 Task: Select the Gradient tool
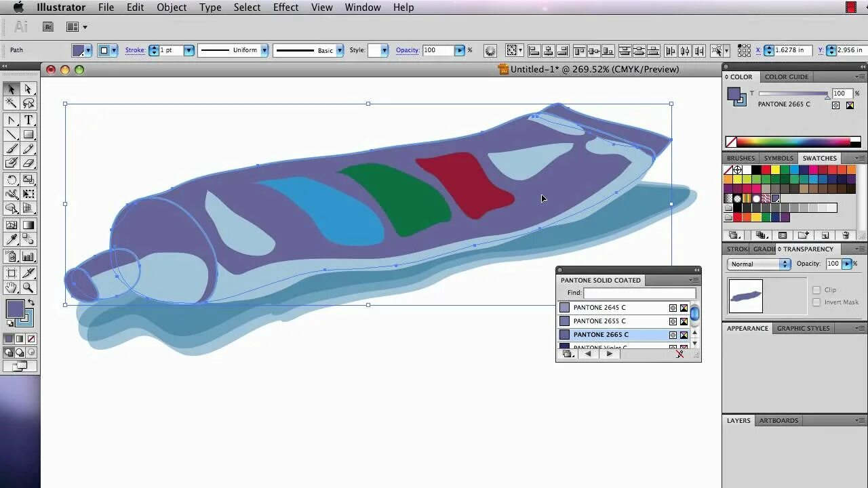point(28,226)
